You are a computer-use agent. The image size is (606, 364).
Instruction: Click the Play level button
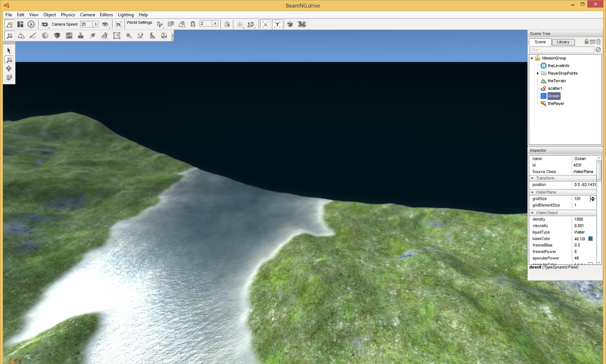point(31,24)
